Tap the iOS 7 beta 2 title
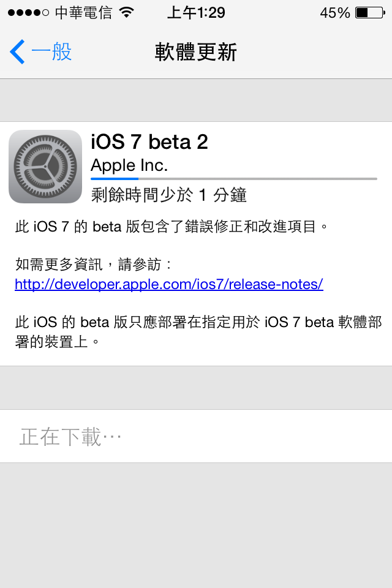The image size is (392, 588). tap(149, 142)
